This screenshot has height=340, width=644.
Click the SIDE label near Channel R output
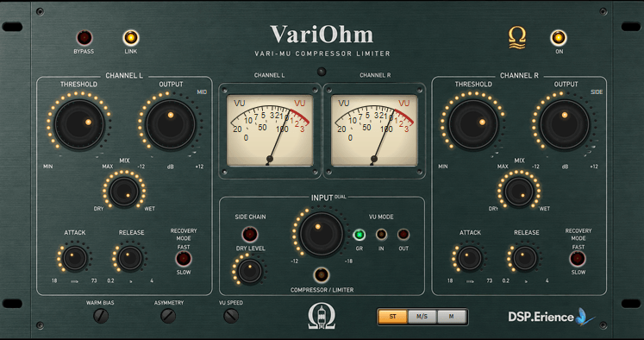pyautogui.click(x=597, y=92)
